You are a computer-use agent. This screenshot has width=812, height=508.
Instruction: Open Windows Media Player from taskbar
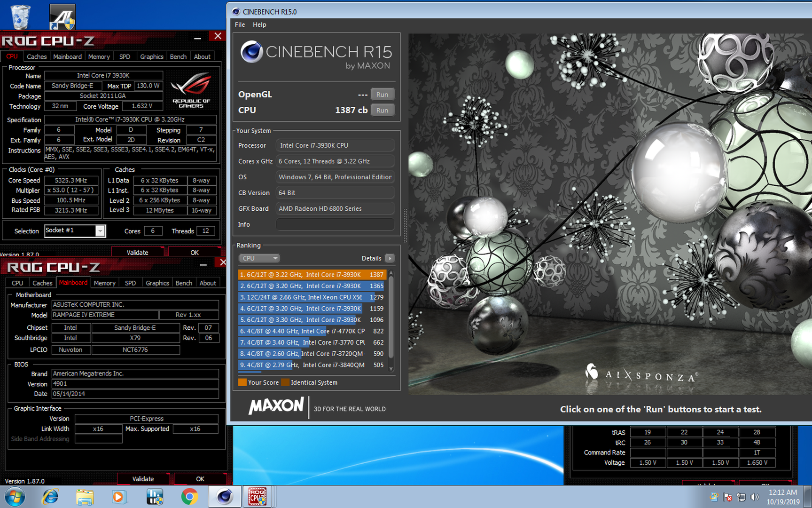click(x=119, y=497)
